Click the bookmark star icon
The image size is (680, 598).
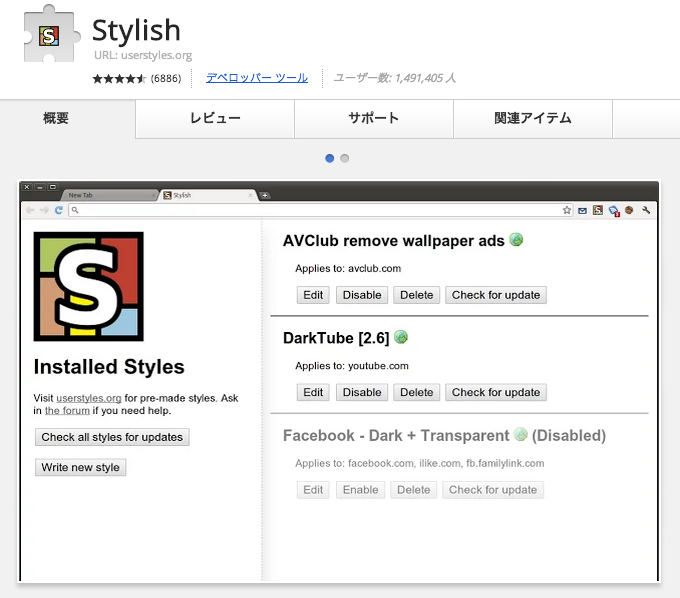click(x=567, y=210)
